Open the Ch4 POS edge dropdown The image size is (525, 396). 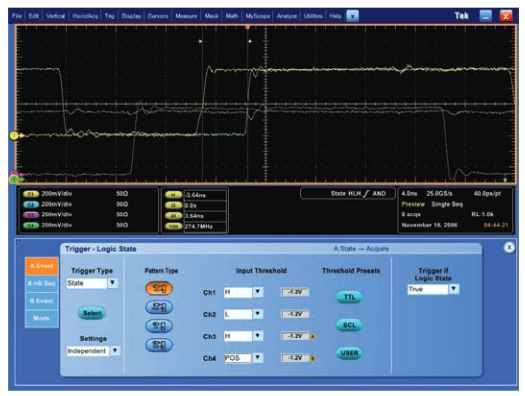tap(257, 358)
